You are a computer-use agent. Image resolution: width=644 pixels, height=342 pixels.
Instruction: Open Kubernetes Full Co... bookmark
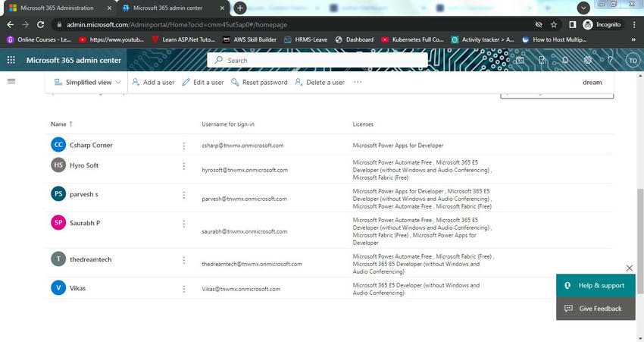412,39
